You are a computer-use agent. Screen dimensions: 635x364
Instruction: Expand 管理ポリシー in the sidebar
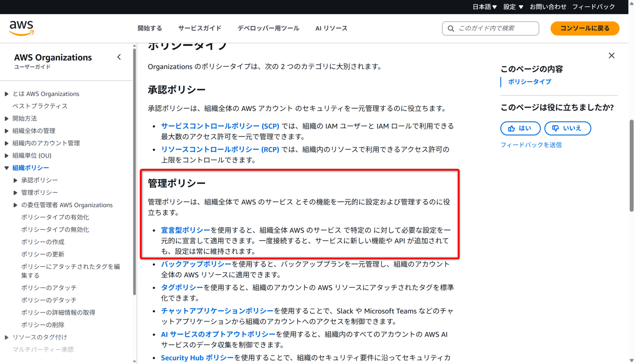[x=15, y=193]
